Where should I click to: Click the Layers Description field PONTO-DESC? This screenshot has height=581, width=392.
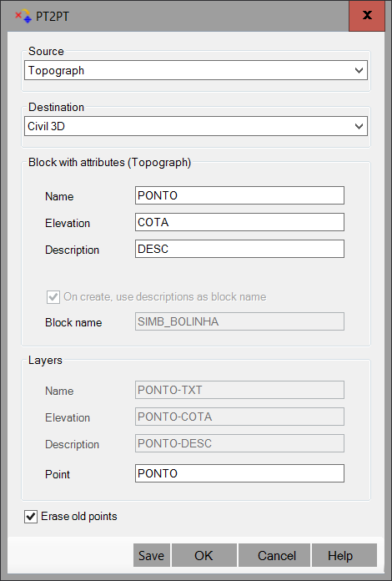(x=239, y=443)
